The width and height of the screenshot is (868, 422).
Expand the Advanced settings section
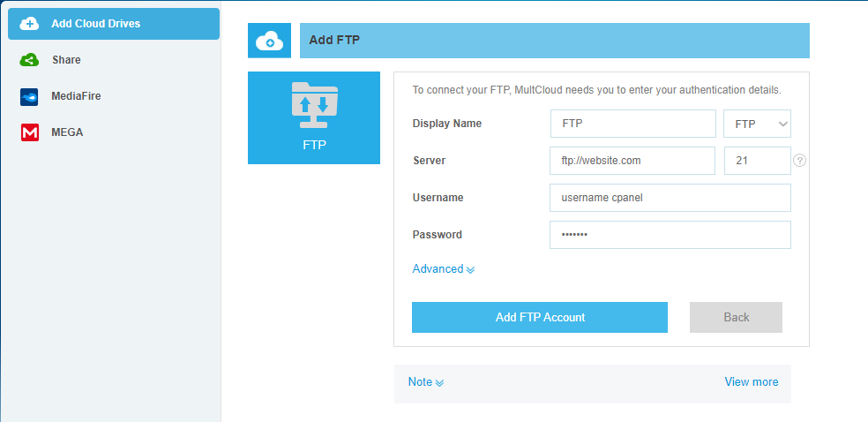(443, 269)
